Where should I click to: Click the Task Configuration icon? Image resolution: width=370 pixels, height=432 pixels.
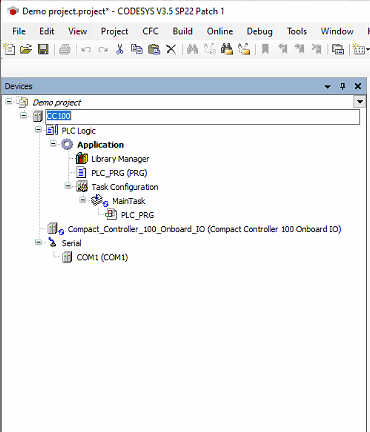point(82,187)
